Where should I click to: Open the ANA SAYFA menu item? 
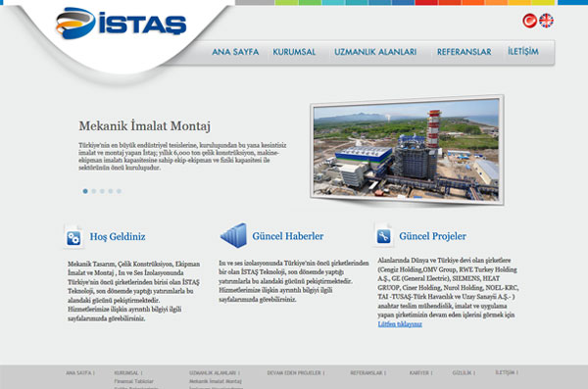point(235,52)
